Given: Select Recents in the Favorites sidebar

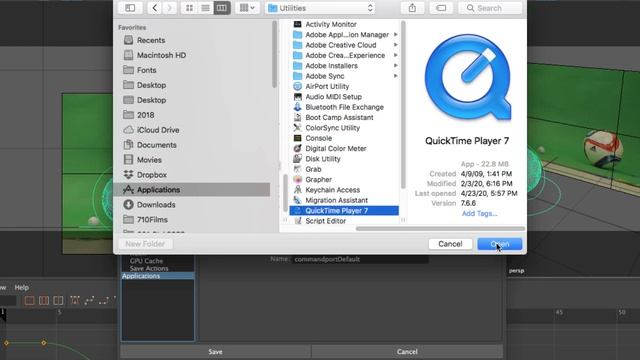Looking at the screenshot, I should (151, 40).
